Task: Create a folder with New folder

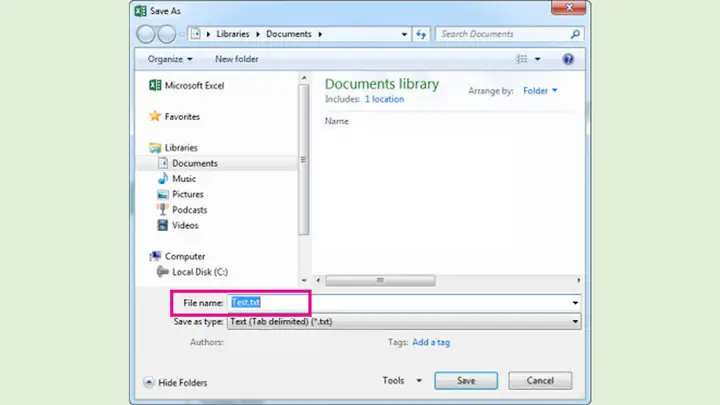Action: tap(237, 59)
